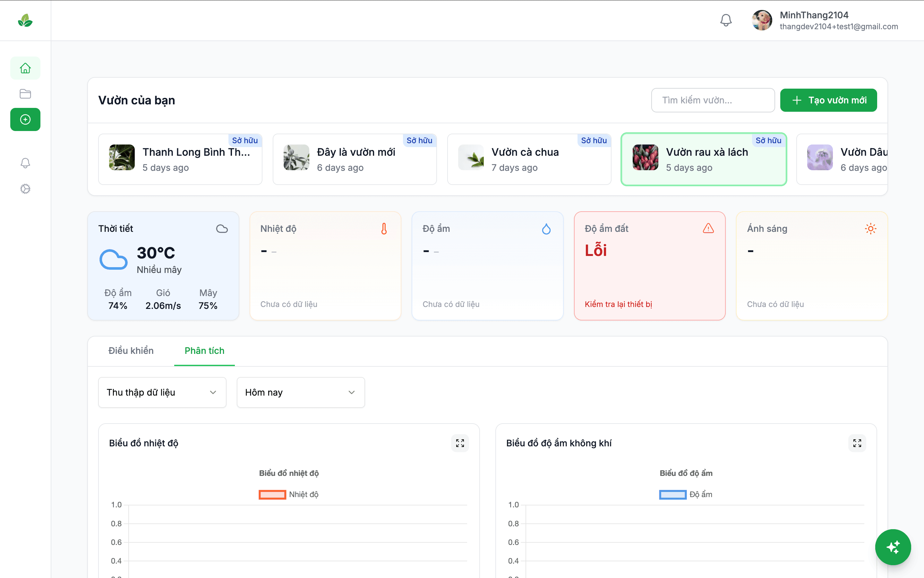The width and height of the screenshot is (924, 578).
Task: Click the 30°C temperature reading
Action: click(156, 253)
